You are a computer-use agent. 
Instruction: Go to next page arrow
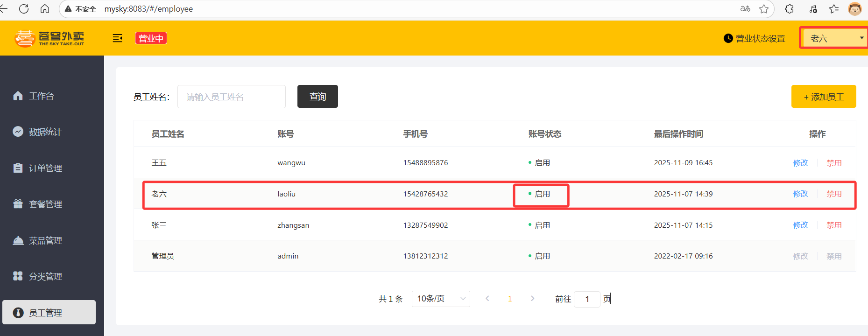(532, 299)
